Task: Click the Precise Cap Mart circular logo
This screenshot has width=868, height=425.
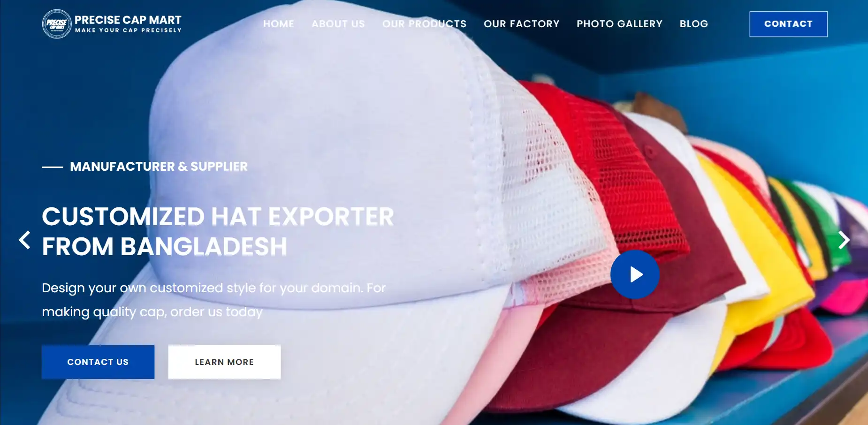Action: point(57,24)
